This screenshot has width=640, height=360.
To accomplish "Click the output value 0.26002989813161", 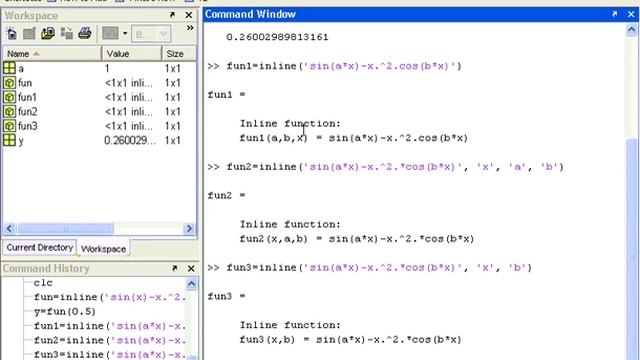I will pos(278,37).
